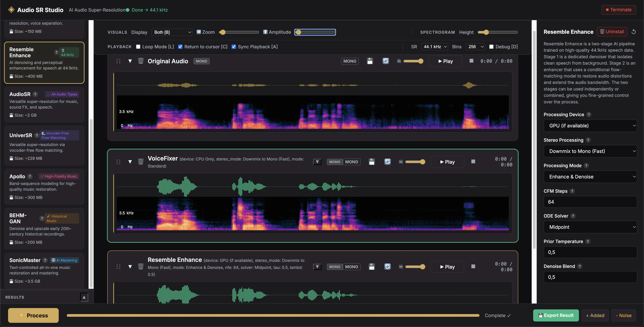This screenshot has height=327, width=644.
Task: Grab the Original Audio track drag handle
Action: click(119, 61)
